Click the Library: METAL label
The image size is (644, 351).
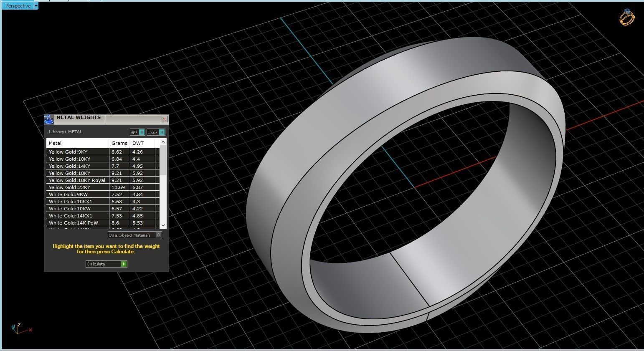point(66,132)
